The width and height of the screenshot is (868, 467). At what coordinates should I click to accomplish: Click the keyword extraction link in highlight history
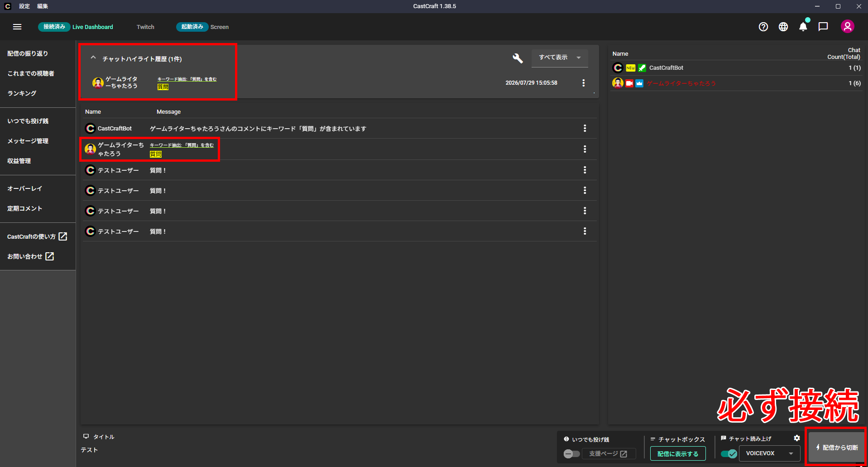tap(187, 79)
